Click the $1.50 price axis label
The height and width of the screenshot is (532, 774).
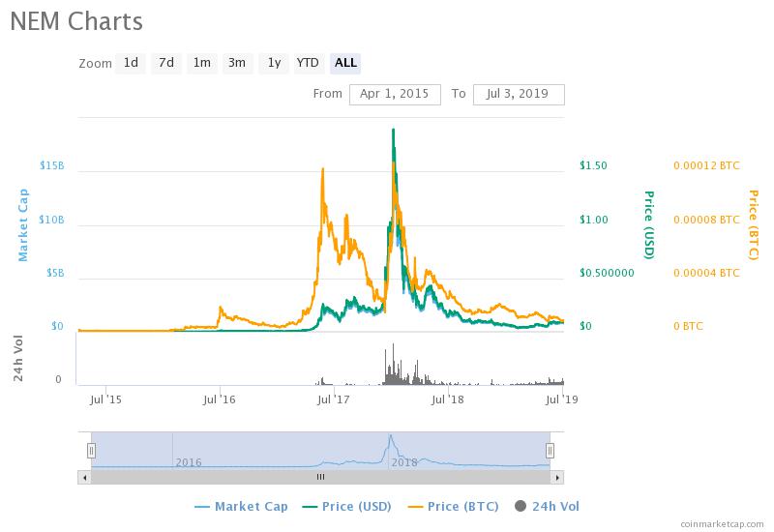coord(593,165)
